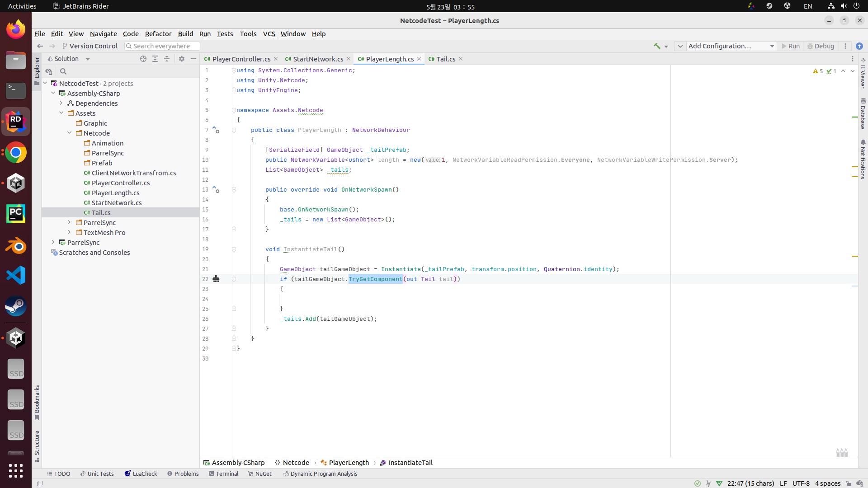The width and height of the screenshot is (868, 488).
Task: Open the Add Configuration dropdown
Action: (x=731, y=46)
